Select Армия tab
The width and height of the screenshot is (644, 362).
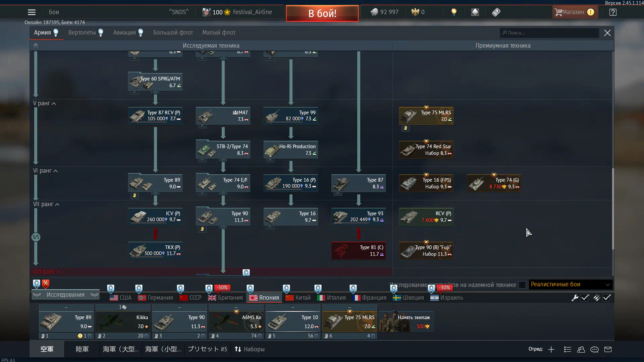coord(46,33)
